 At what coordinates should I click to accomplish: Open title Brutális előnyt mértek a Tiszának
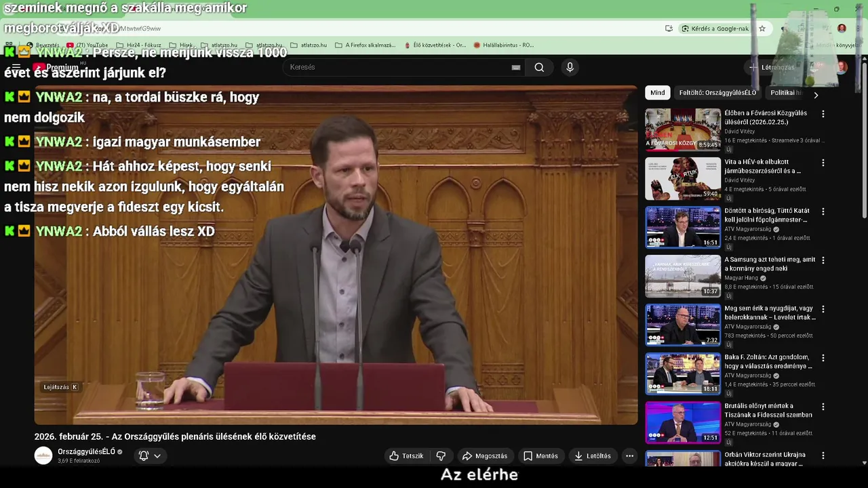(x=768, y=410)
